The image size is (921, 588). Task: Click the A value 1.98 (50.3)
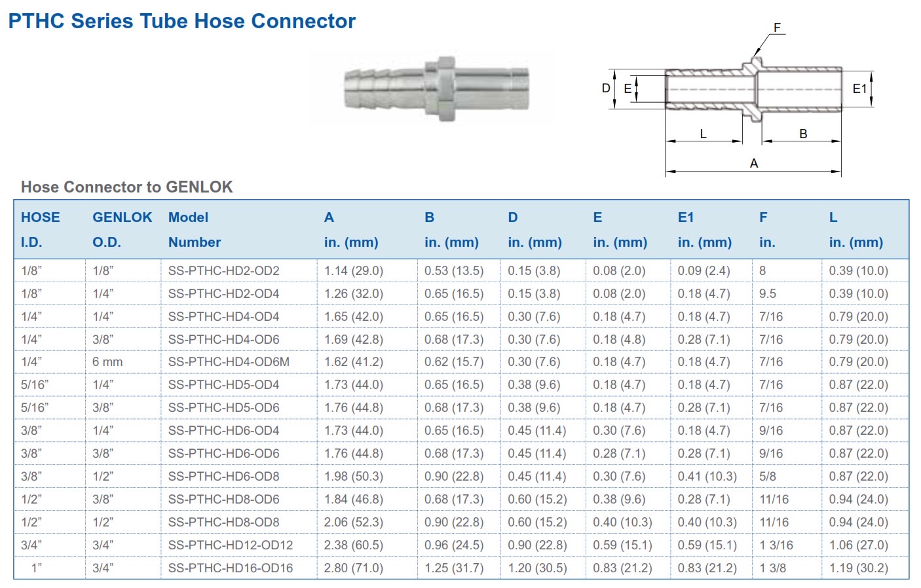coord(354,477)
